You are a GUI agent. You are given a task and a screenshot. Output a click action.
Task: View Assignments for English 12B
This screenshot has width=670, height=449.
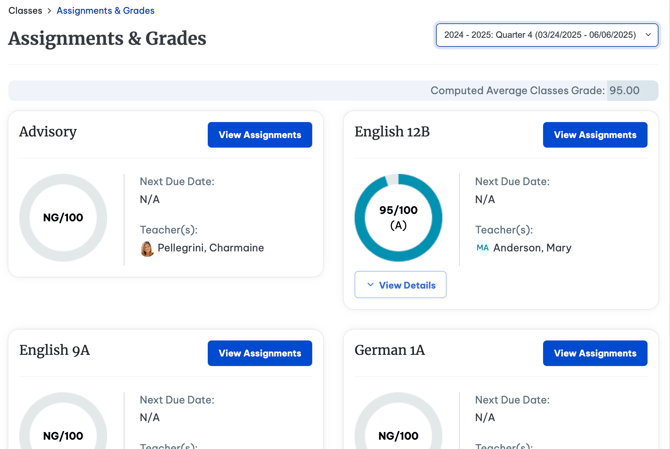pyautogui.click(x=595, y=135)
